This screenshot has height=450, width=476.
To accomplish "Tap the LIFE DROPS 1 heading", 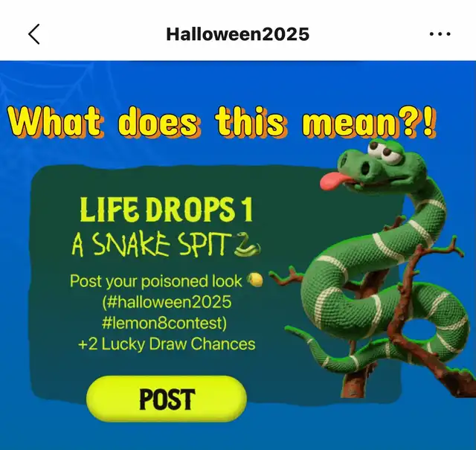I will 166,210.
